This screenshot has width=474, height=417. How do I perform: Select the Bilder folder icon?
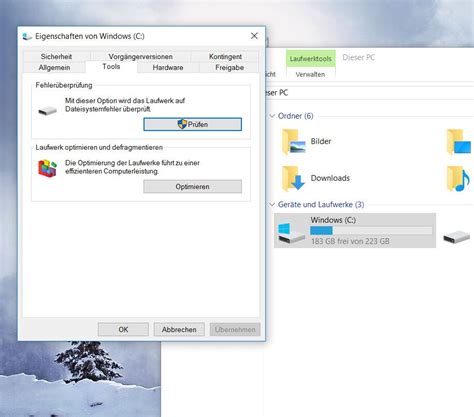[293, 142]
